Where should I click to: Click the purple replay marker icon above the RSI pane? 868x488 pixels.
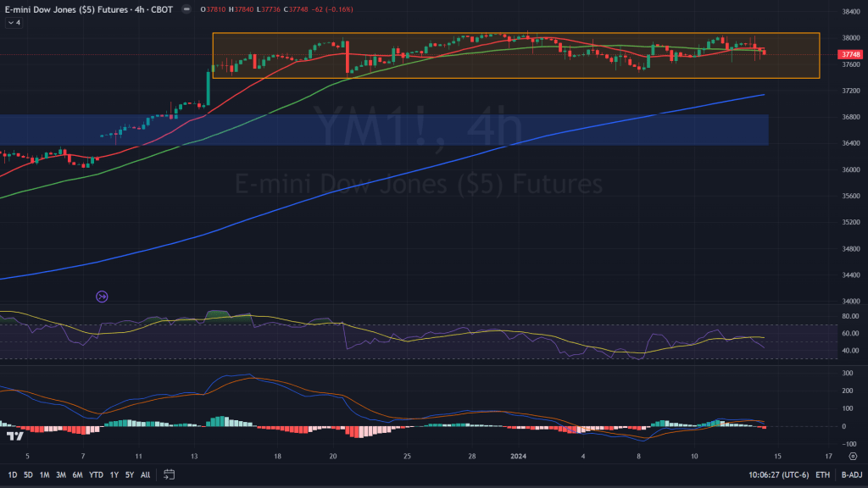tap(102, 297)
